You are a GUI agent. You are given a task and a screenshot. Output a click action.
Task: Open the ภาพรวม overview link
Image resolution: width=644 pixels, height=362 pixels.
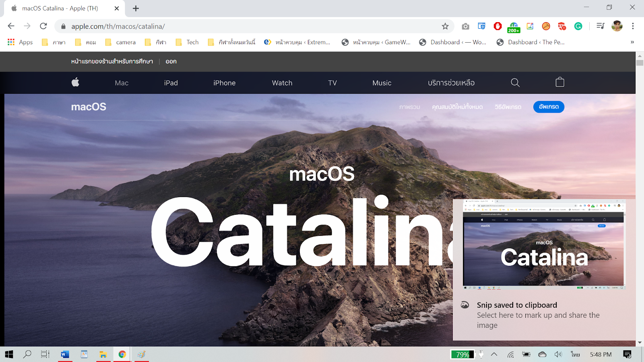410,107
